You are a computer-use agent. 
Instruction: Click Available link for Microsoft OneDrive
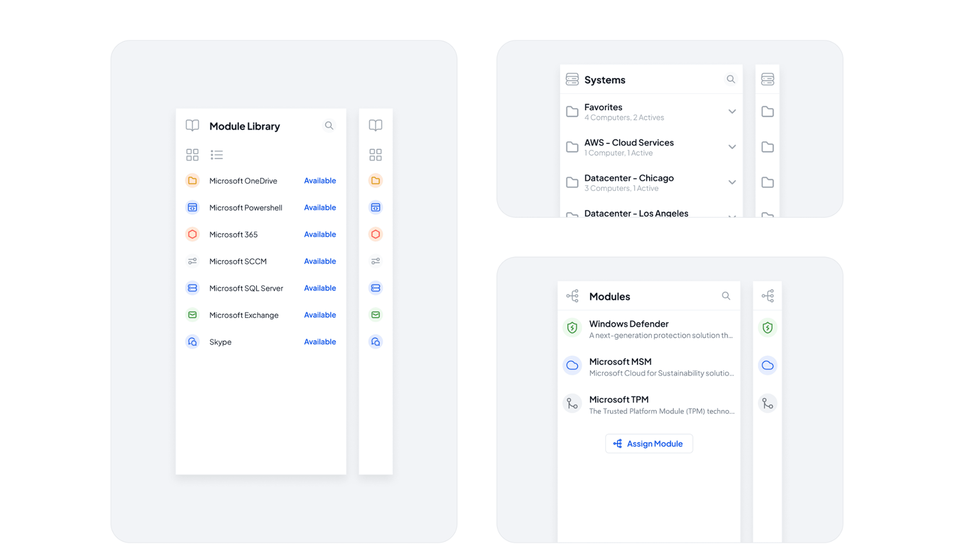(x=320, y=181)
